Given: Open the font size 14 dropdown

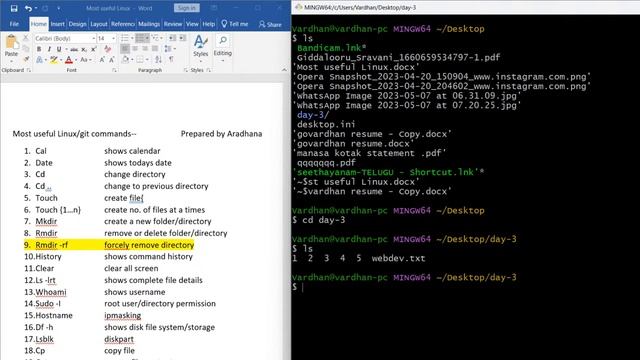Looking at the screenshot, I should tap(113, 38).
